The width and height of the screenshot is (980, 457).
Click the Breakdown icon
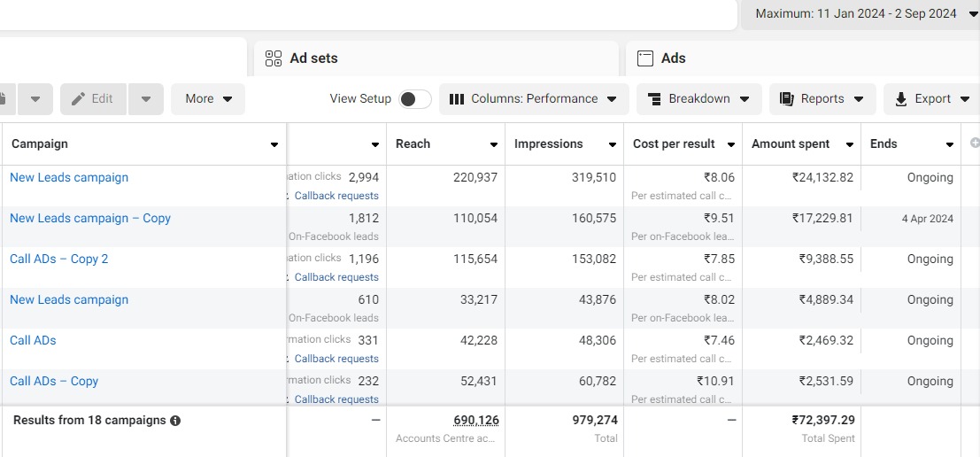(655, 99)
